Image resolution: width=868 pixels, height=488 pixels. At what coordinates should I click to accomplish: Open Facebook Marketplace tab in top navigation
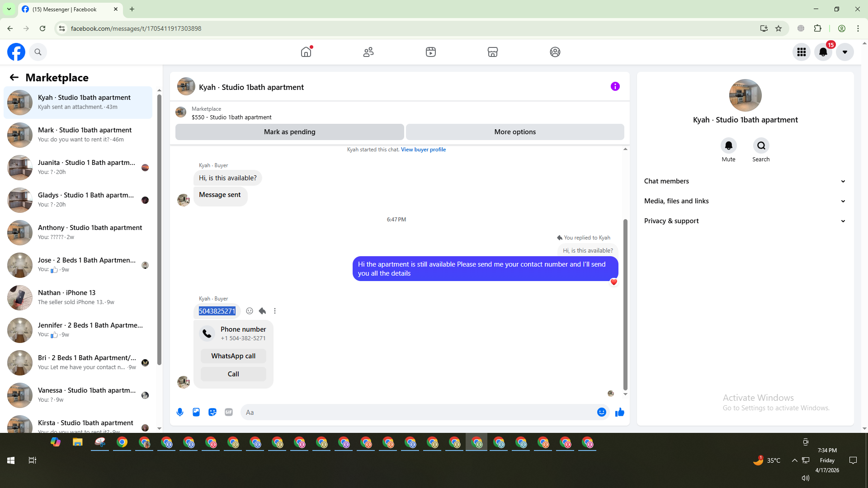493,52
